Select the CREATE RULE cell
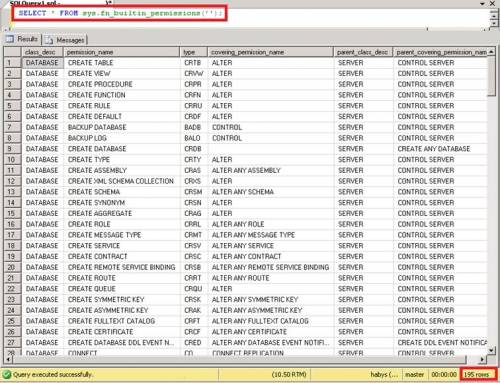 pyautogui.click(x=122, y=106)
